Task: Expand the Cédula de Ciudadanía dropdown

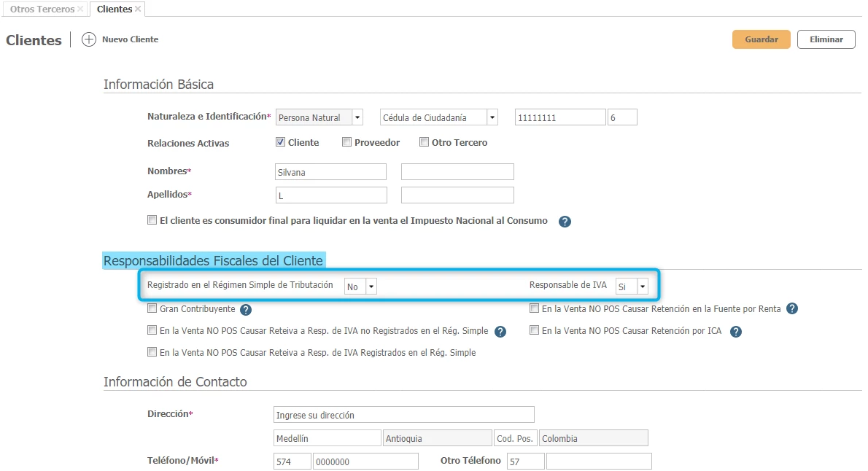Action: tap(492, 117)
